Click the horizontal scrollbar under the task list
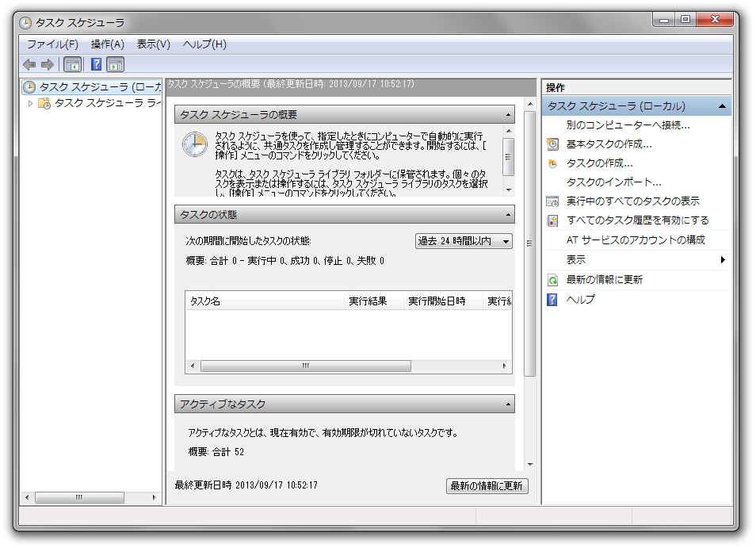 click(x=305, y=366)
